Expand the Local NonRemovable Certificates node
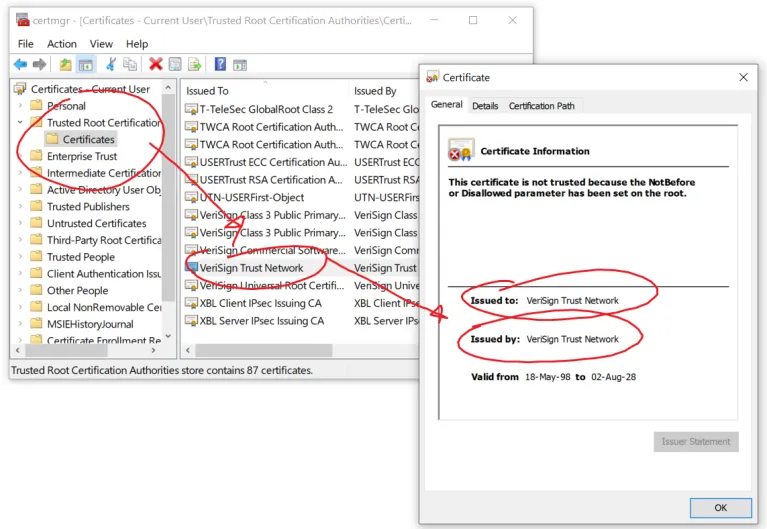The image size is (767, 529). pyautogui.click(x=20, y=307)
